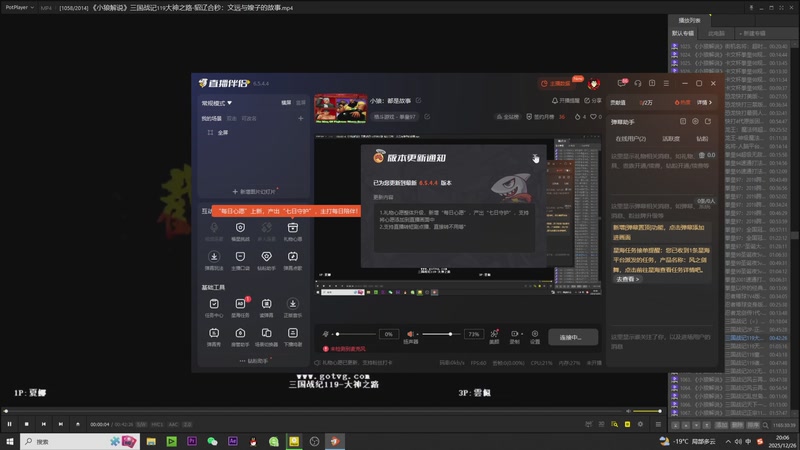Switch to 活跃度 tab

[x=671, y=139]
